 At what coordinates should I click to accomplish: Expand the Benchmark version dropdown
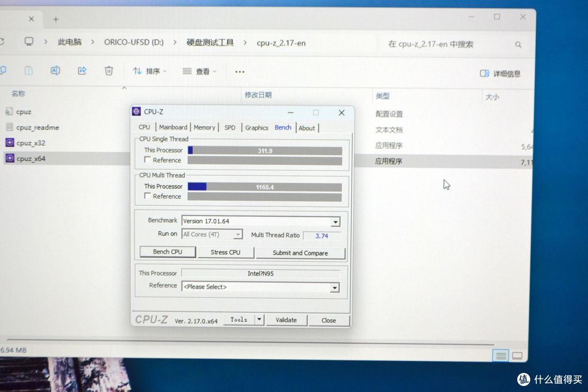[335, 222]
